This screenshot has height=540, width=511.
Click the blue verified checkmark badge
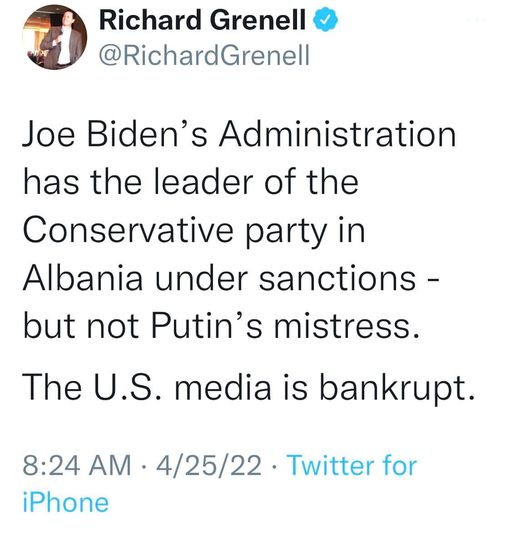(325, 20)
